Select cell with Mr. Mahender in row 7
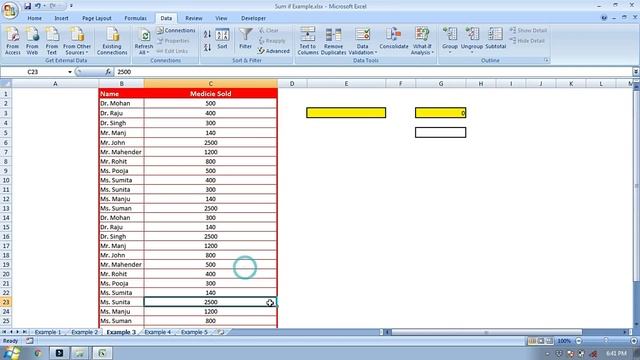The width and height of the screenshot is (640, 360). (121, 152)
